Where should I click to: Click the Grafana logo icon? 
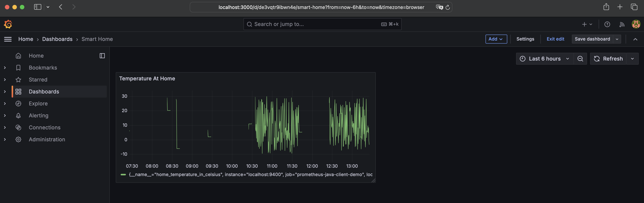8,24
